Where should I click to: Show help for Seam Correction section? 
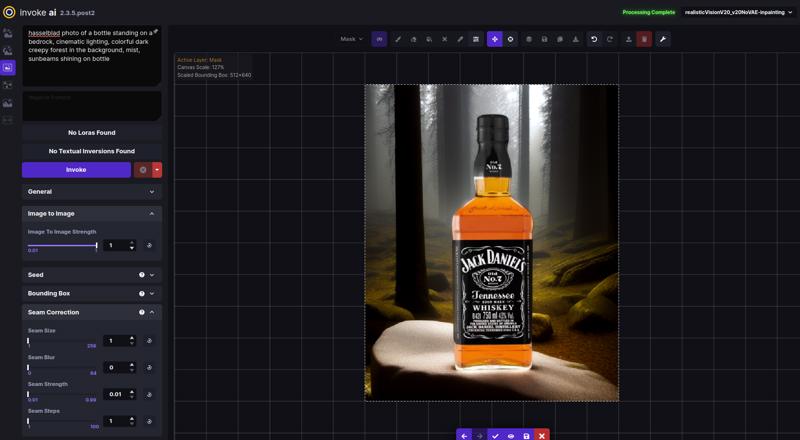click(142, 312)
